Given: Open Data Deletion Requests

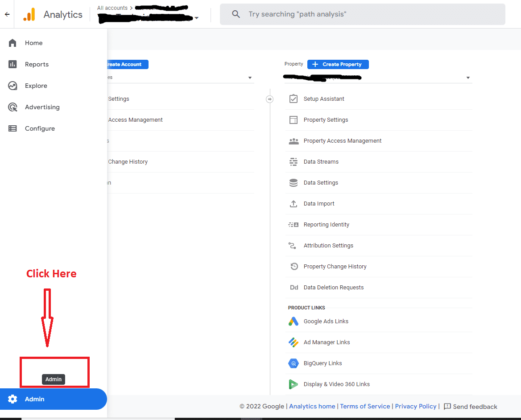Looking at the screenshot, I should pos(379,288).
